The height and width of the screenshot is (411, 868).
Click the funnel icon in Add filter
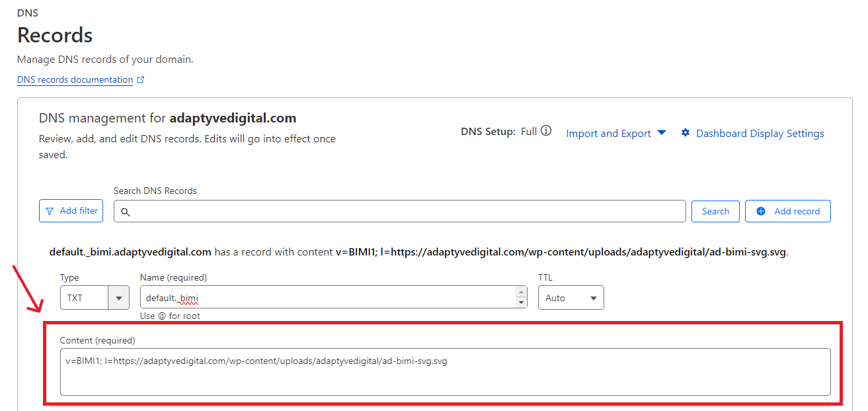coord(50,211)
